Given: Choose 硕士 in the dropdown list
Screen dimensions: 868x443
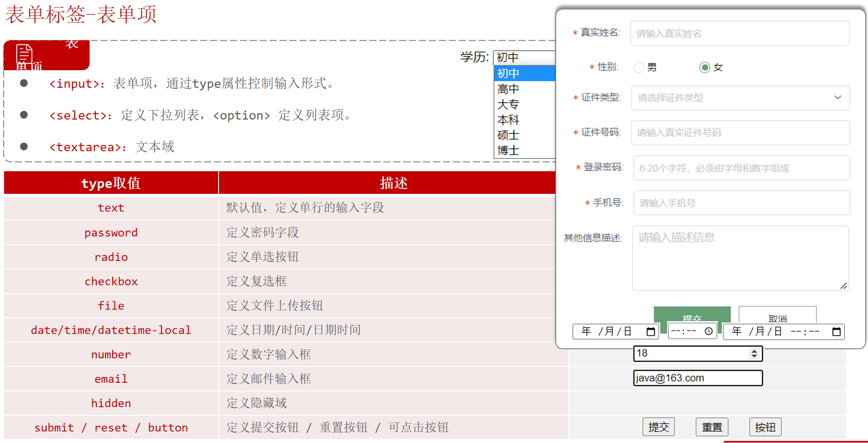Looking at the screenshot, I should [524, 135].
